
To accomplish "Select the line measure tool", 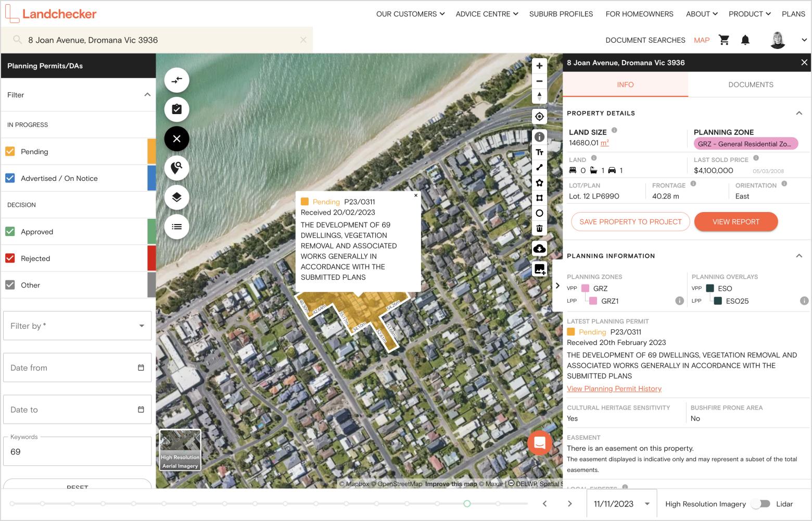I will (539, 167).
